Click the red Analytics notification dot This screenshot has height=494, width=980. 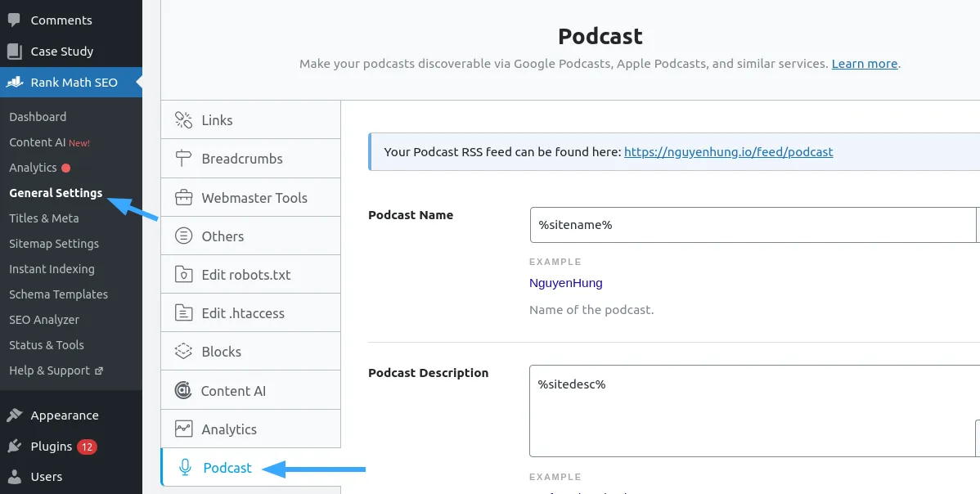pos(65,168)
